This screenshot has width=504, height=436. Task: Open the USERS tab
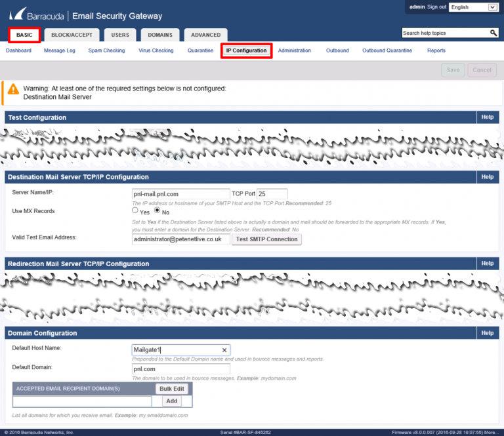coord(120,35)
